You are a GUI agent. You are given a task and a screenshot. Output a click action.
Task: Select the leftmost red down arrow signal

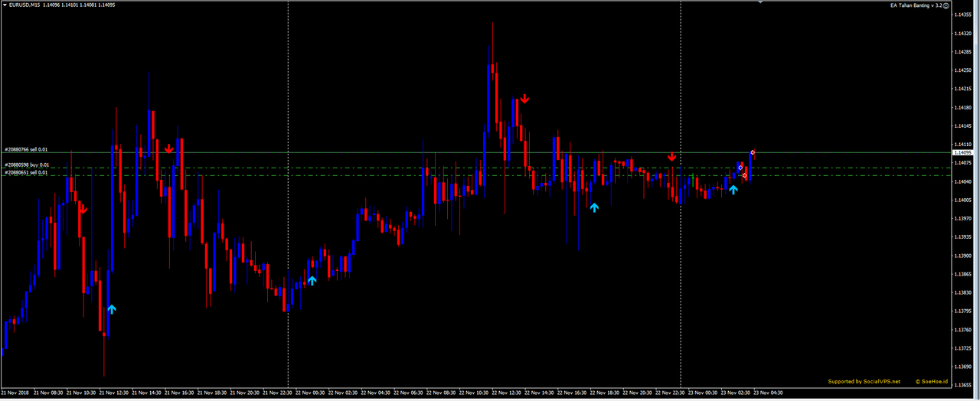(83, 208)
